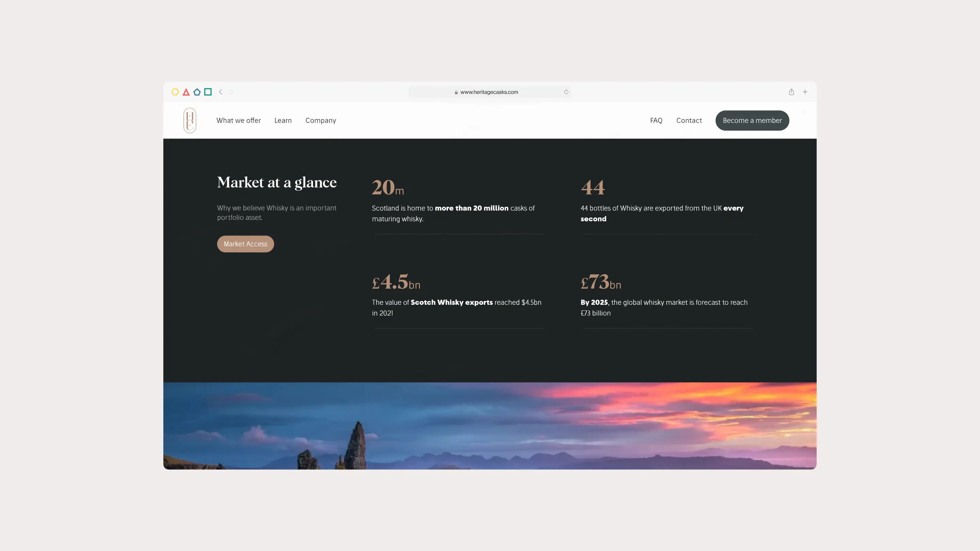Open the browser share icon
The width and height of the screenshot is (980, 551).
[x=791, y=92]
